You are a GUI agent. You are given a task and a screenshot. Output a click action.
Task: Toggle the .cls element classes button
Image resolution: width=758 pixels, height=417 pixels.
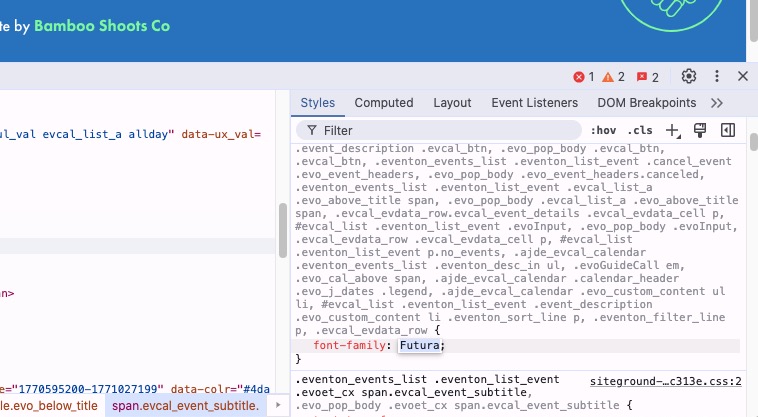tap(640, 130)
